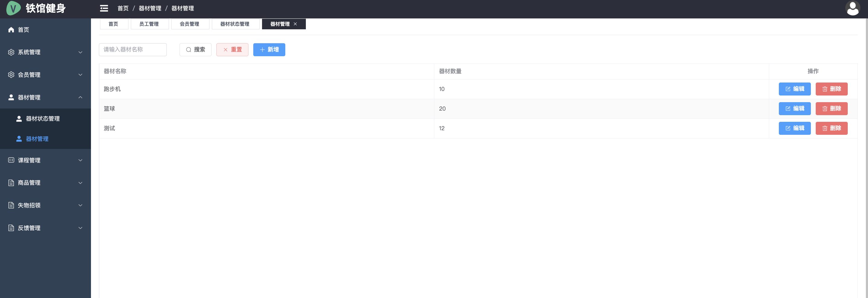
Task: Click the gear icon beside 系统管理
Action: [11, 52]
